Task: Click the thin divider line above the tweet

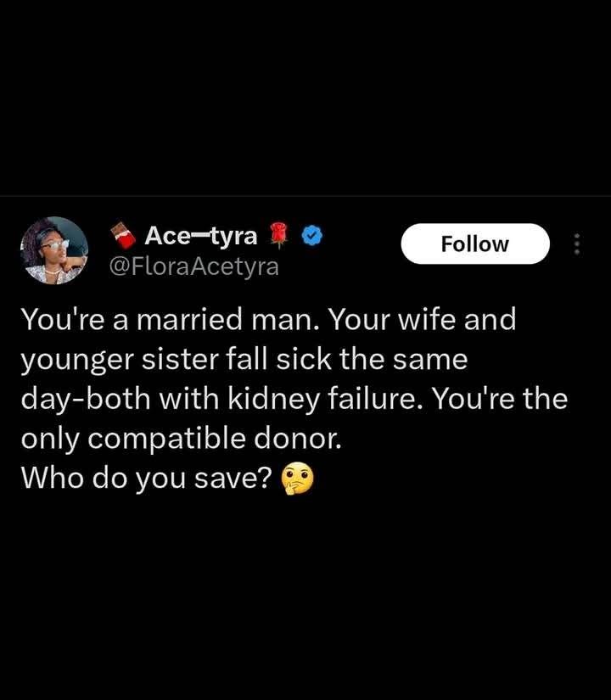Action: [305, 195]
